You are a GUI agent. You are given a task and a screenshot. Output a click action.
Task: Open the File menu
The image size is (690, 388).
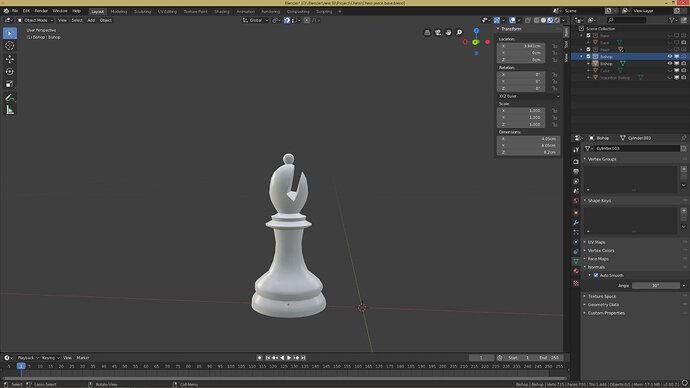click(15, 11)
